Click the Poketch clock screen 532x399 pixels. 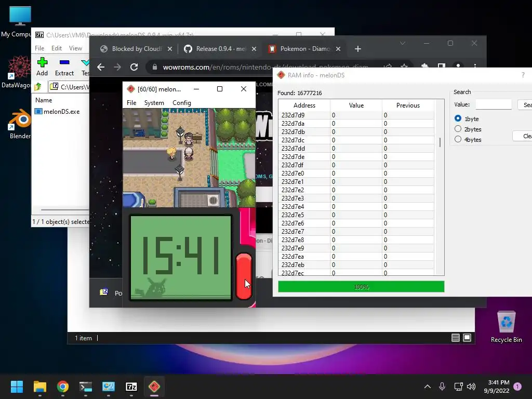click(x=181, y=257)
